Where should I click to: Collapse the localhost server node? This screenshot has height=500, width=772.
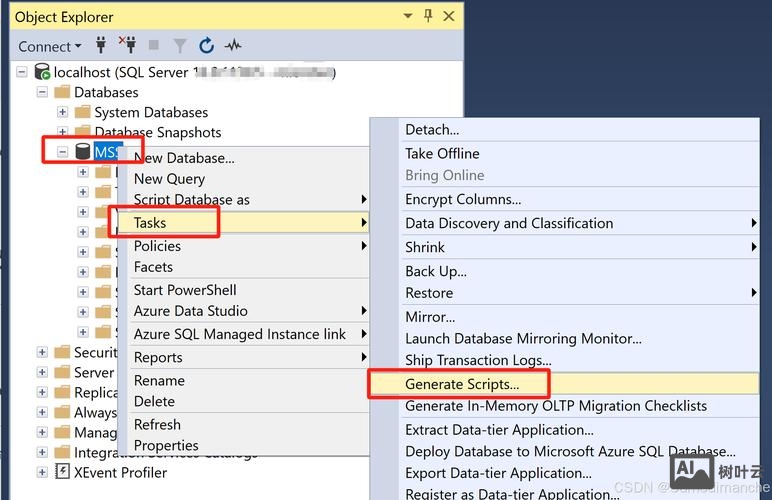pos(22,72)
